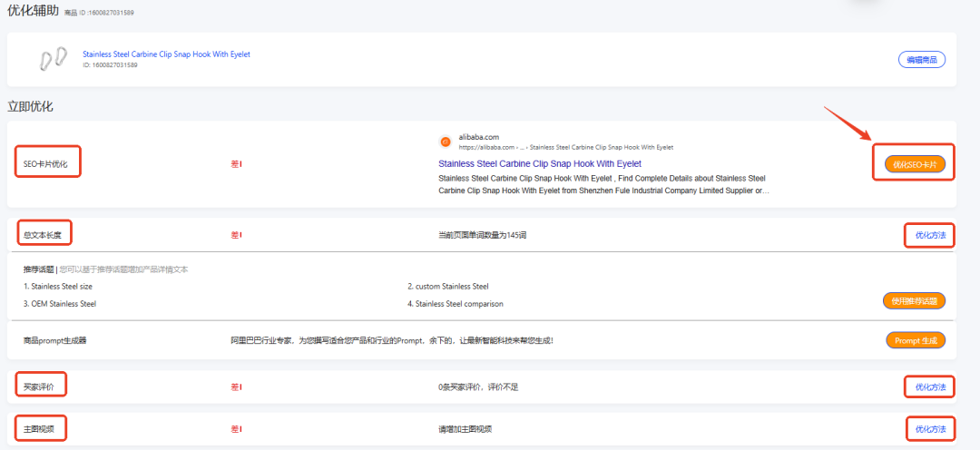Screen dimensions: 980x450
Task: Click the red 差 warning icon for SEO卡片优化
Action: 236,164
